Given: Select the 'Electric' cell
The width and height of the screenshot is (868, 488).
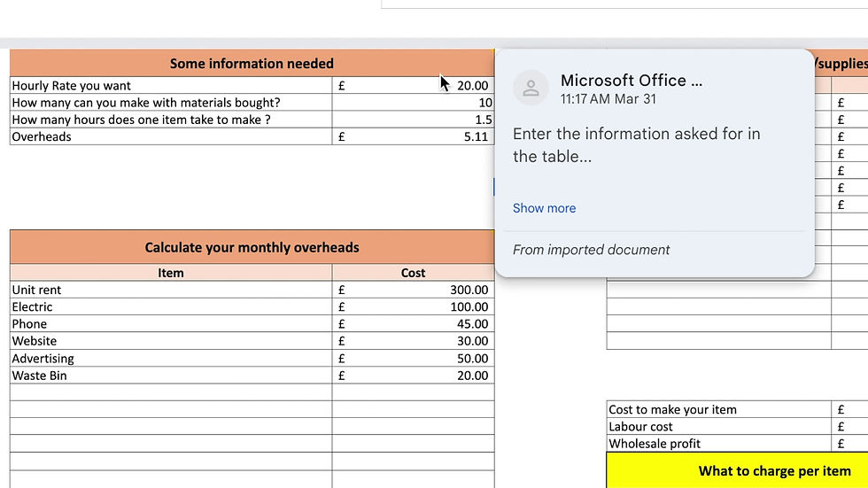Looking at the screenshot, I should (x=171, y=306).
